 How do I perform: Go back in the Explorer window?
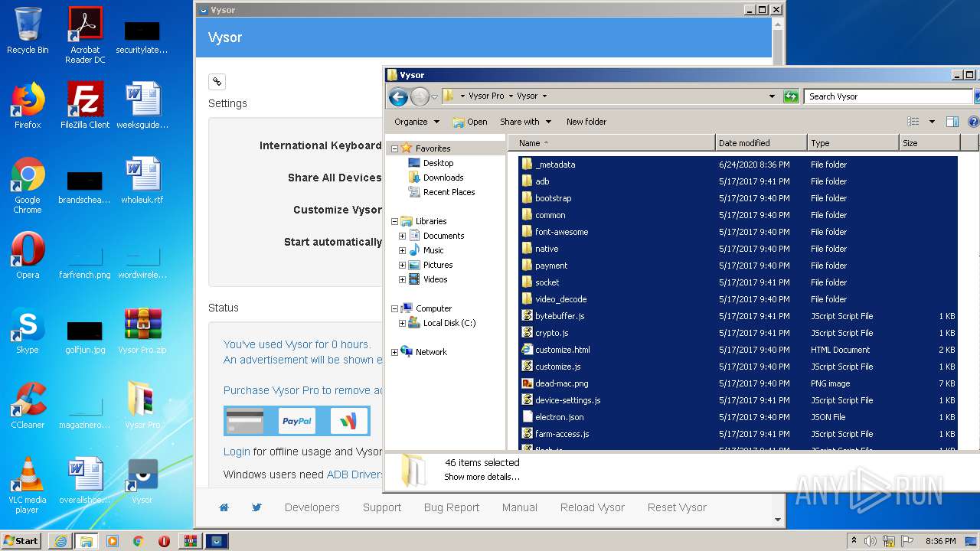coord(398,96)
